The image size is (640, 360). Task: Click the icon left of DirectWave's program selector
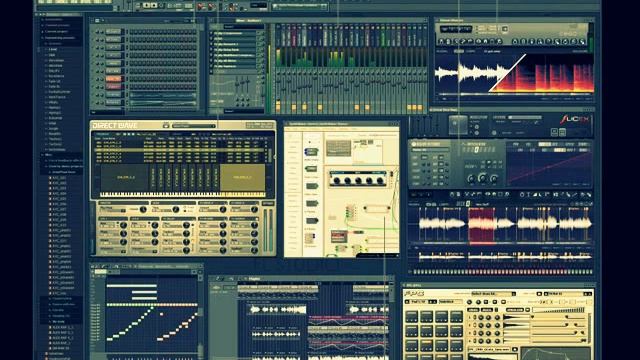(x=166, y=126)
